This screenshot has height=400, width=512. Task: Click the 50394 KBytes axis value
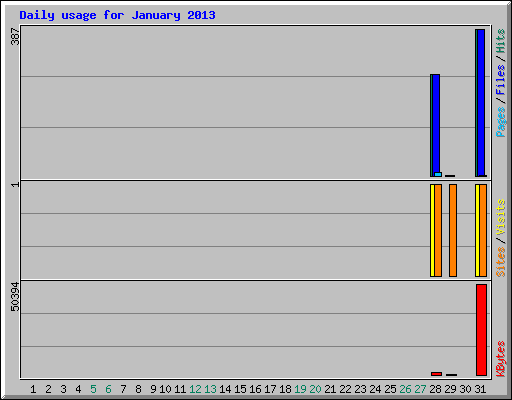click(15, 297)
